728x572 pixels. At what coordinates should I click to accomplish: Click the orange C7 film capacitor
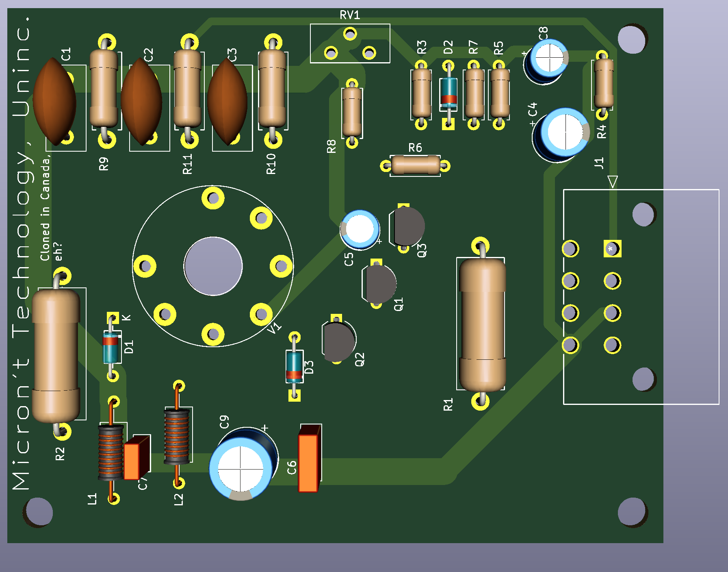coord(136,458)
